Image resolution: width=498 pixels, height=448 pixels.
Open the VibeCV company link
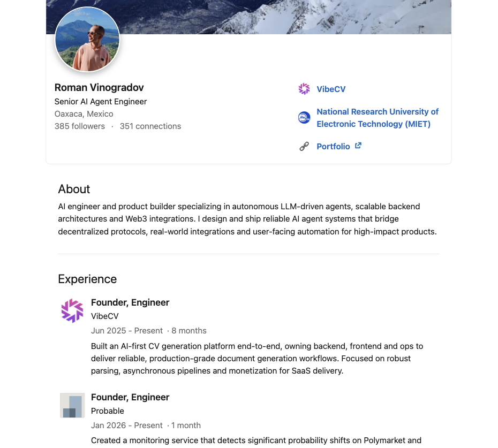tap(331, 89)
